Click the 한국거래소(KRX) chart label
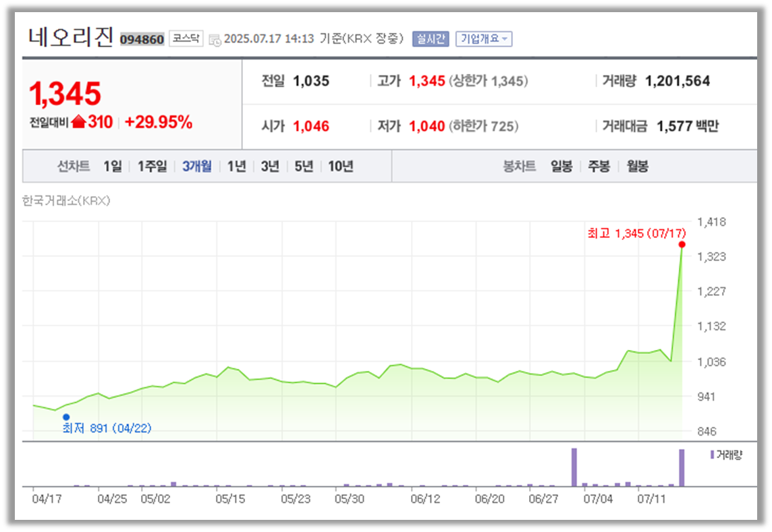Image resolution: width=772 pixels, height=532 pixels. pos(66,201)
